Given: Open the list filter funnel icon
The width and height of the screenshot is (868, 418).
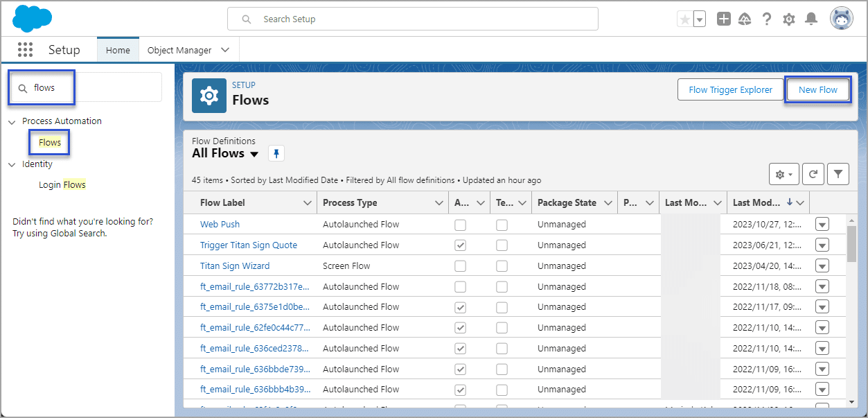Looking at the screenshot, I should [838, 175].
